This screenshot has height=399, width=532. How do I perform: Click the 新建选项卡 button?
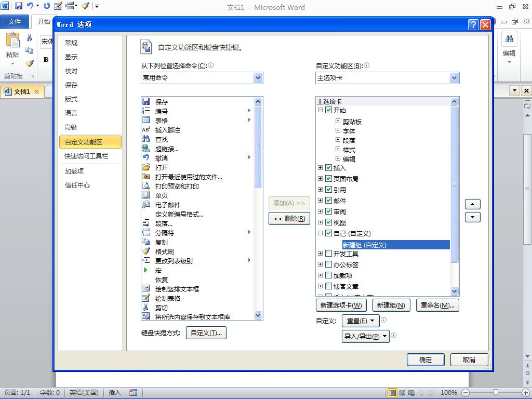coord(341,305)
